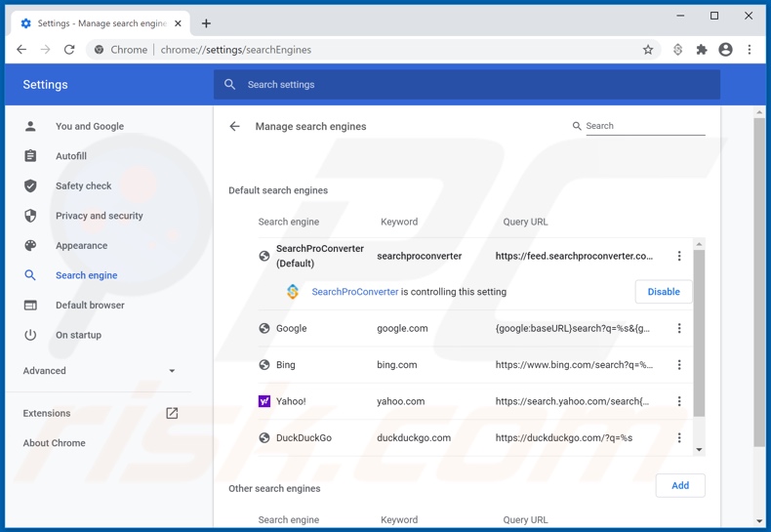This screenshot has height=532, width=771.
Task: Click the address bar URL
Action: (x=236, y=50)
